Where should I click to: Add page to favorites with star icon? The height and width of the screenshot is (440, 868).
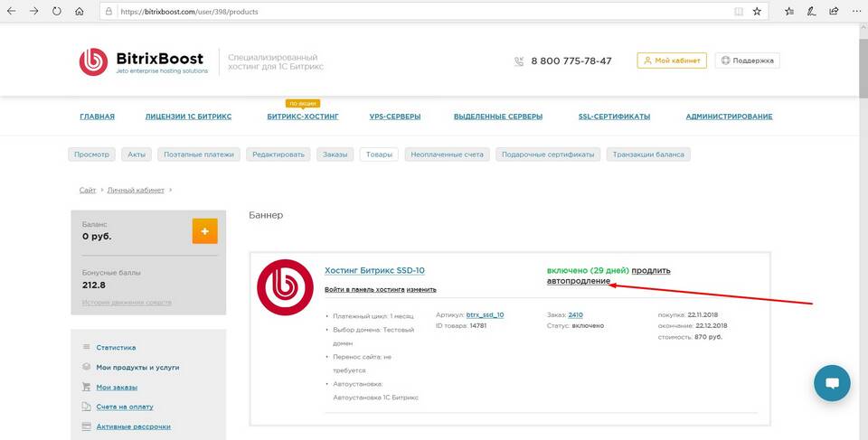coord(757,11)
